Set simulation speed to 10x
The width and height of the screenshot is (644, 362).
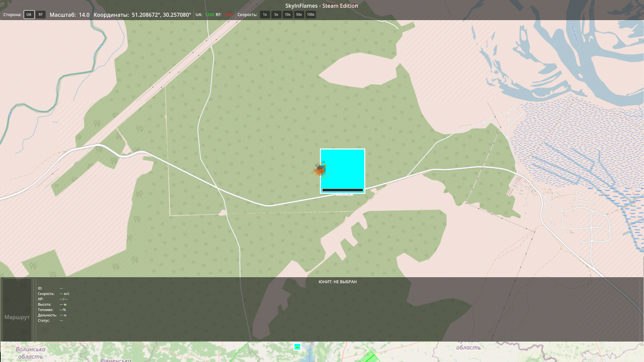coord(287,14)
